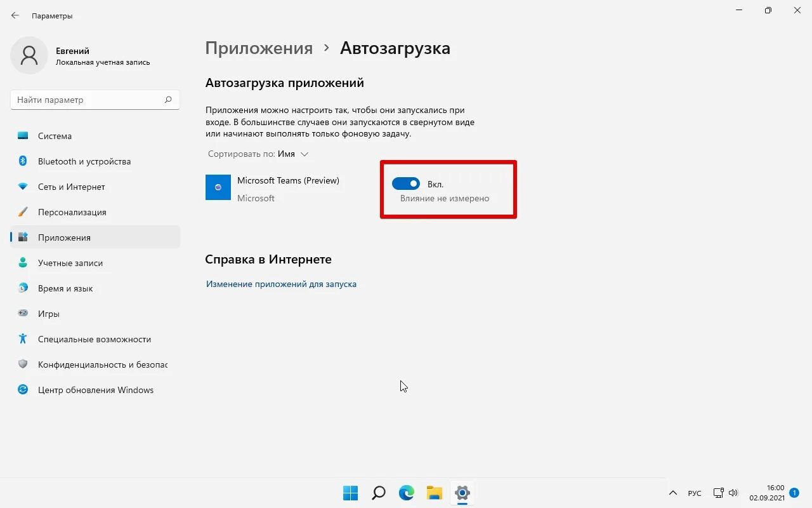Open the Windows Start button
Screen dimensions: 812x508
pos(350,493)
